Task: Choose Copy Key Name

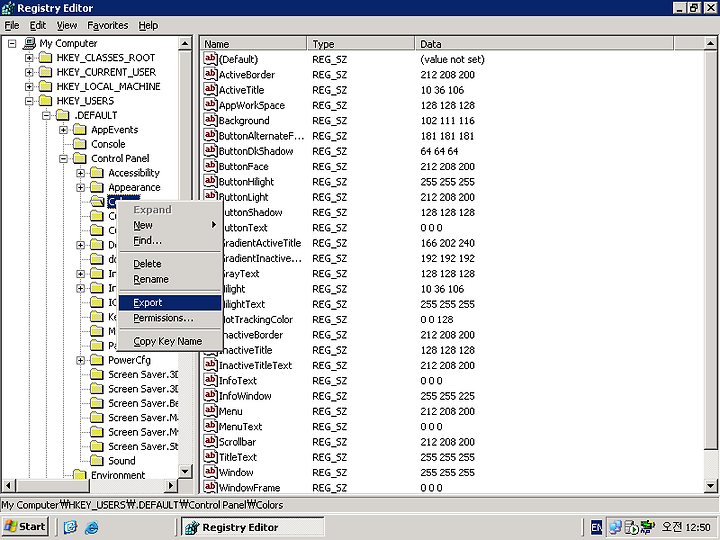Action: coord(170,341)
